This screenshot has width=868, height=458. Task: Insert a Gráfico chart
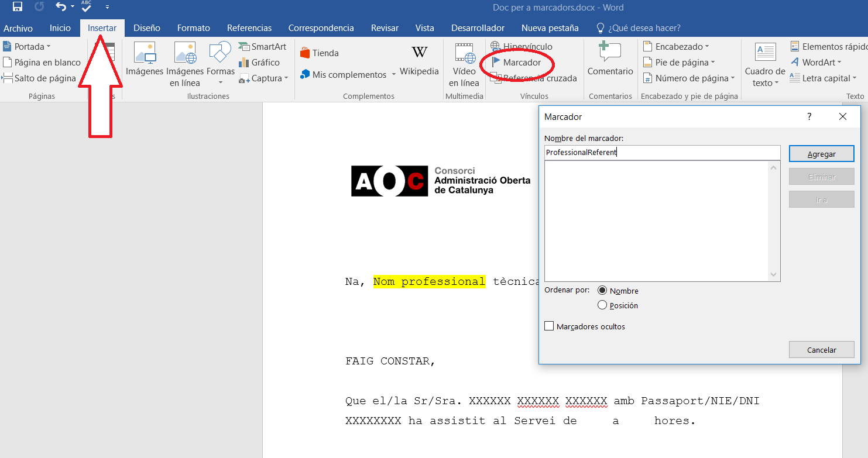[x=259, y=63]
